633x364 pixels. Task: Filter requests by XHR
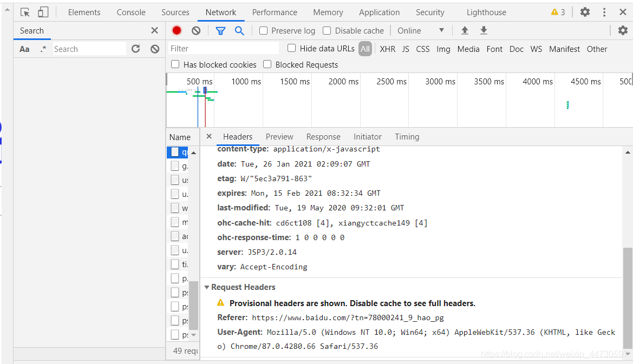tap(388, 49)
